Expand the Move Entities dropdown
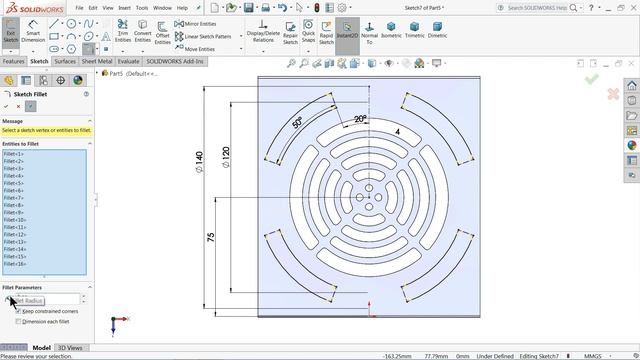Viewport: 640px width, 360px height. 241,49
